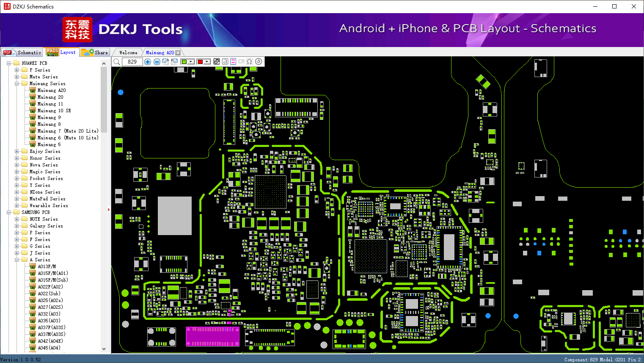644x363 pixels.
Task: Click the circular reset view icon
Action: [258, 61]
